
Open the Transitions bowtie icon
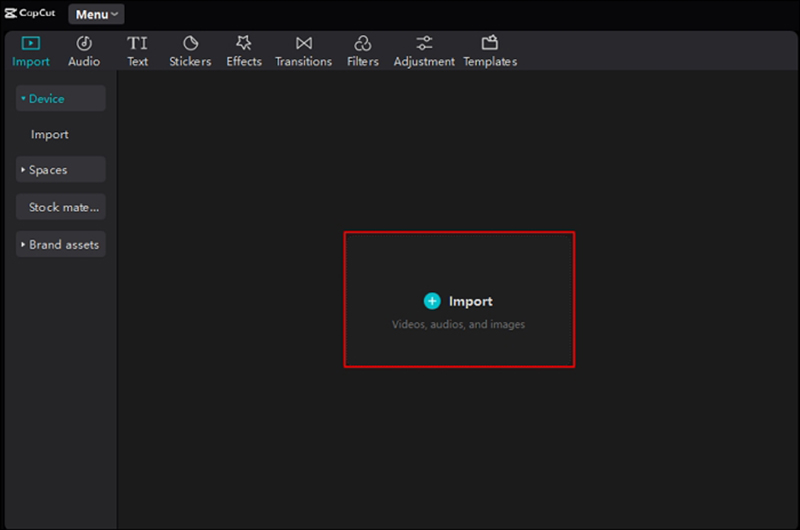pos(303,44)
